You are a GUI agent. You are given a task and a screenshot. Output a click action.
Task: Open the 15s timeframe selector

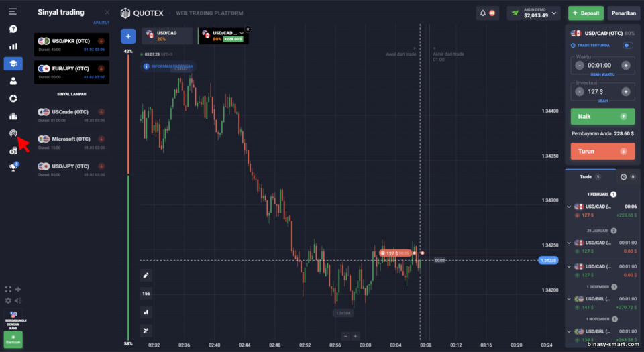[x=146, y=294]
